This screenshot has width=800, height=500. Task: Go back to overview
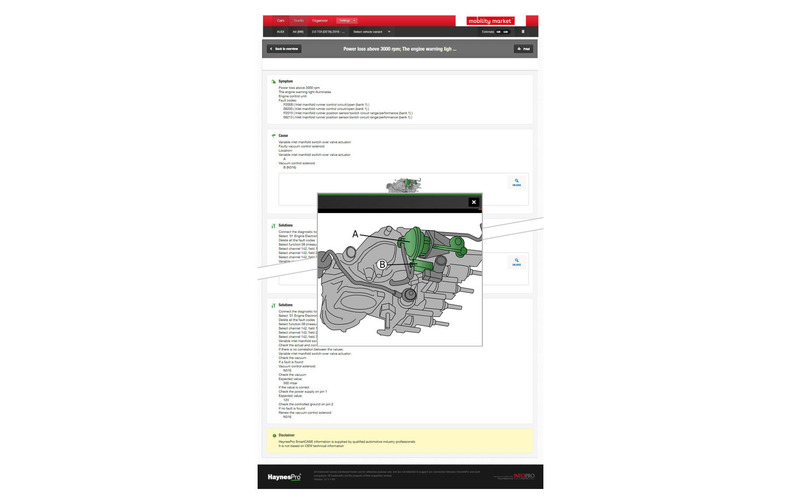[x=284, y=49]
